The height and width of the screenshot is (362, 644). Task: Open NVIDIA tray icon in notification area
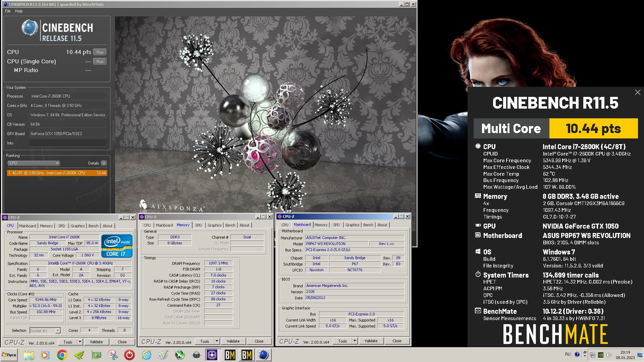(x=601, y=355)
